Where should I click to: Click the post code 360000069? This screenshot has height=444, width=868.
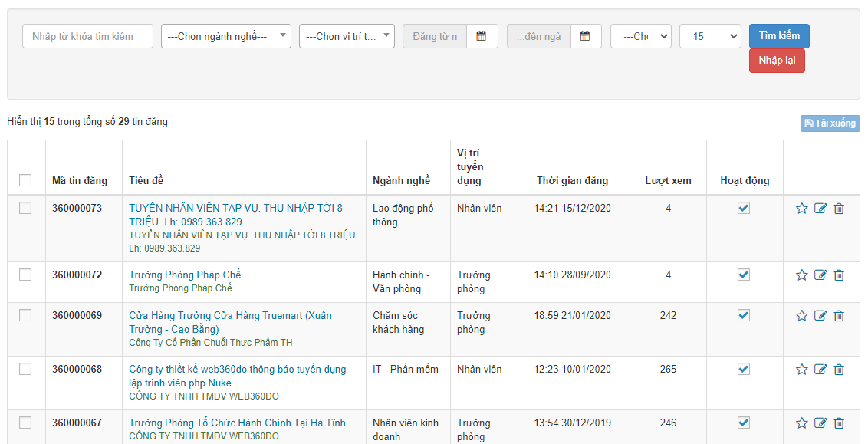click(77, 316)
